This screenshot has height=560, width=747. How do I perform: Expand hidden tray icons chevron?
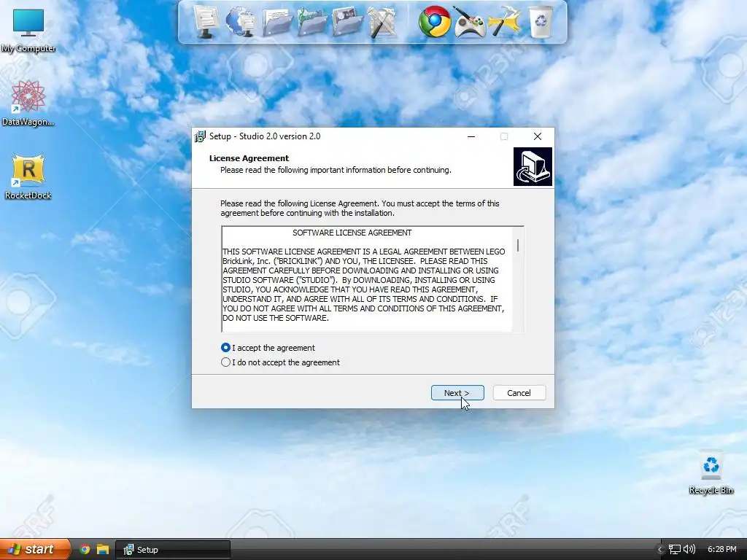click(x=659, y=549)
